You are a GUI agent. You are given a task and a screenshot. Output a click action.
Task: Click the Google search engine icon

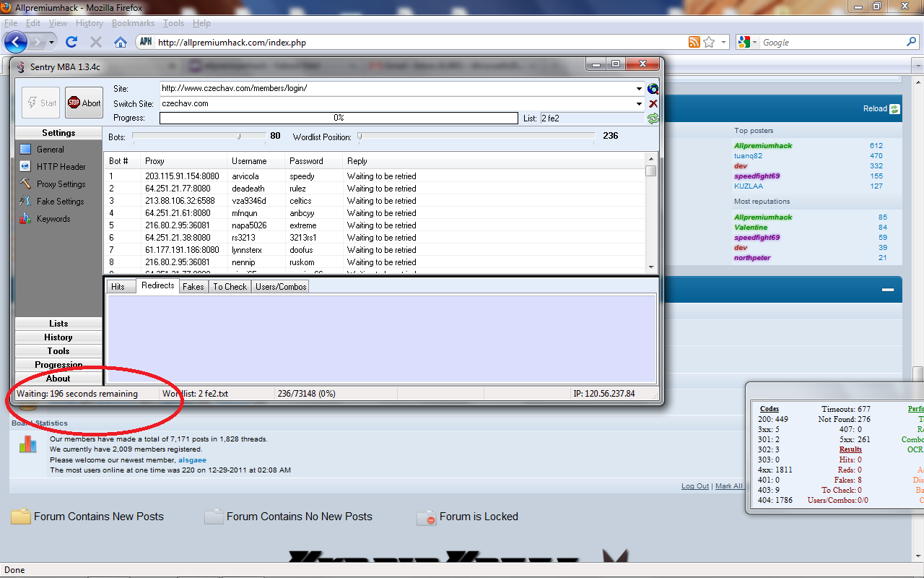pyautogui.click(x=744, y=42)
